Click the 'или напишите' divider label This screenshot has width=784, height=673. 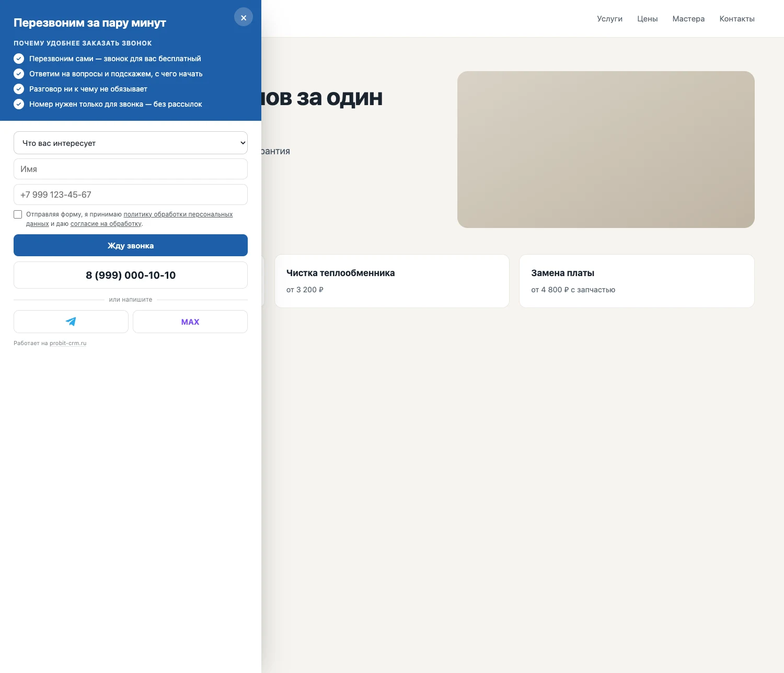(x=131, y=300)
